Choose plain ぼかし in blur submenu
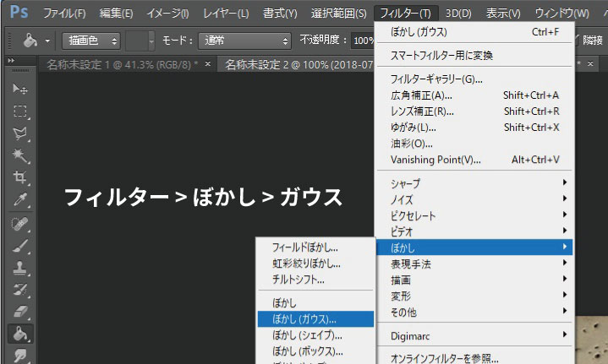Viewport: 608px width, 364px height. point(315,303)
